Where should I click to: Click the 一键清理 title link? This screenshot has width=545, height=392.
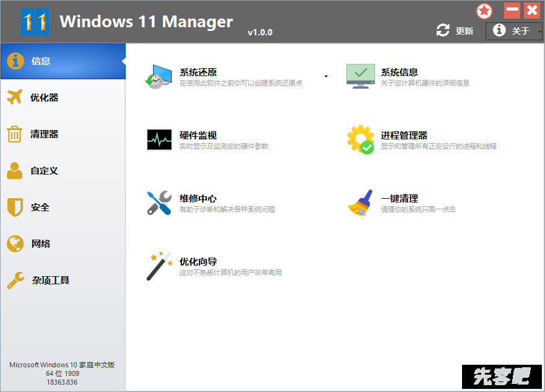tap(399, 199)
